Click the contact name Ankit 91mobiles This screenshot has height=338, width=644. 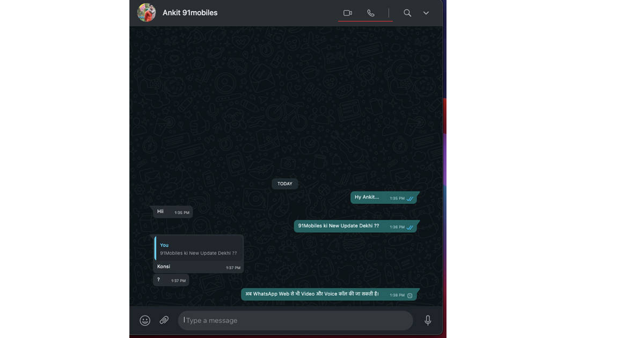click(x=190, y=13)
